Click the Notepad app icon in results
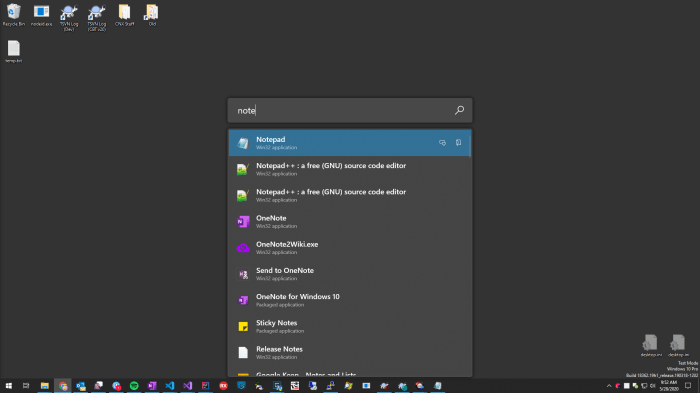 243,143
